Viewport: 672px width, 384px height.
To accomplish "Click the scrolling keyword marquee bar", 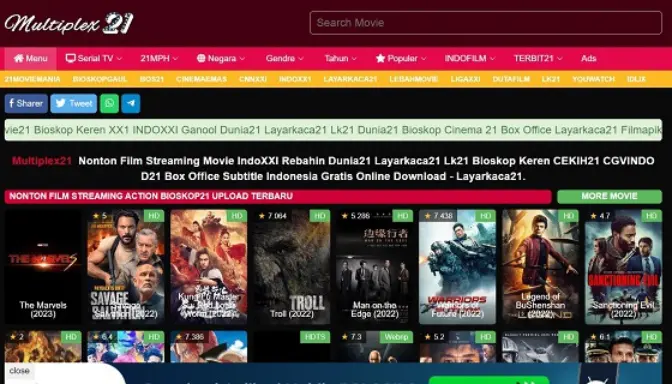I will point(333,130).
